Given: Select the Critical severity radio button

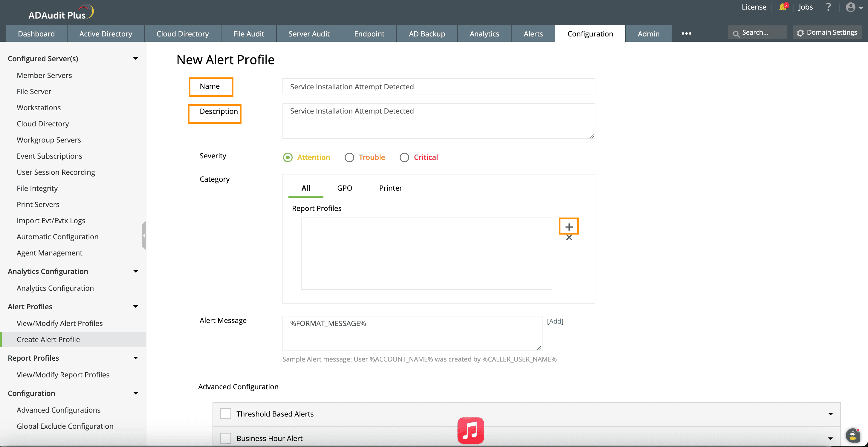Looking at the screenshot, I should click(x=404, y=157).
